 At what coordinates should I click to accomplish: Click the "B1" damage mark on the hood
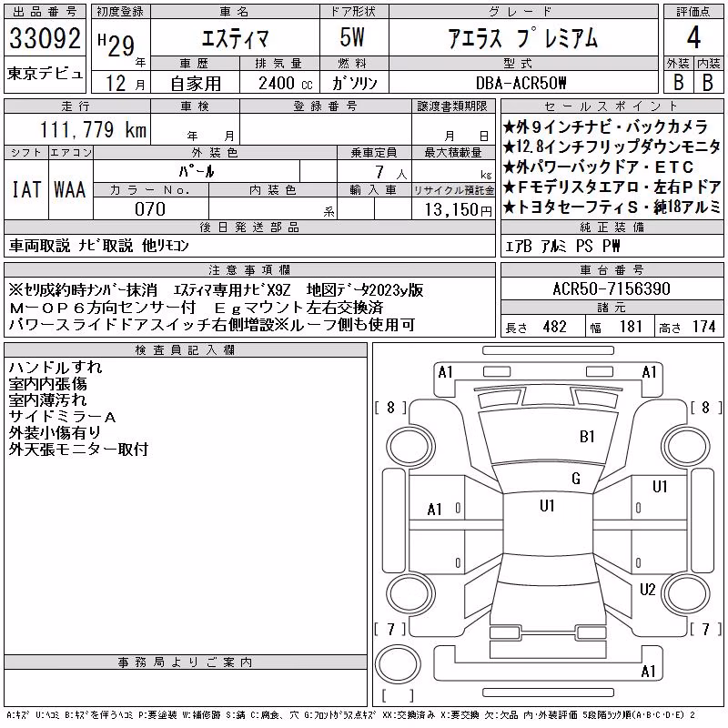(587, 437)
